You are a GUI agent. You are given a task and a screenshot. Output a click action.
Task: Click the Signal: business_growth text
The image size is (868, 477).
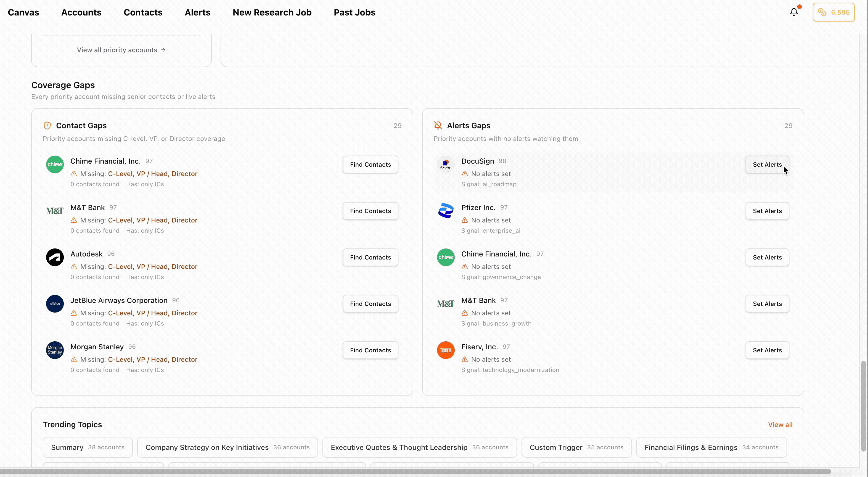tap(496, 324)
